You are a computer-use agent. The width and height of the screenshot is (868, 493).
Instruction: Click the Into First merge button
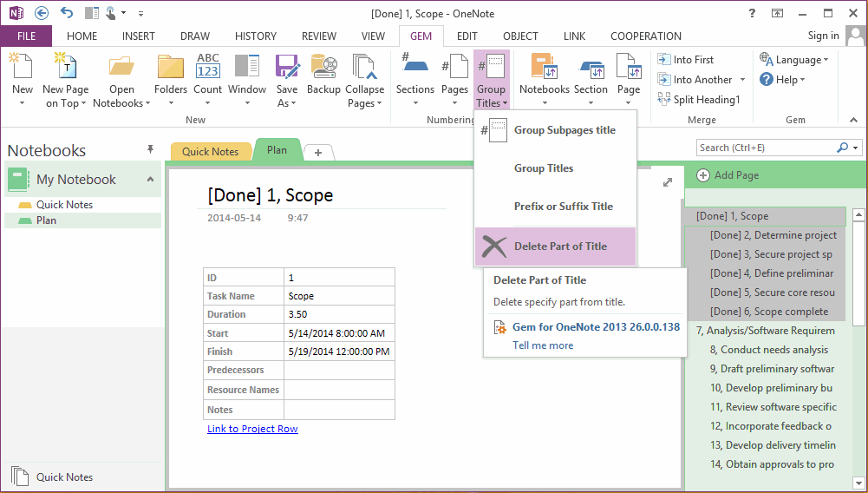686,60
